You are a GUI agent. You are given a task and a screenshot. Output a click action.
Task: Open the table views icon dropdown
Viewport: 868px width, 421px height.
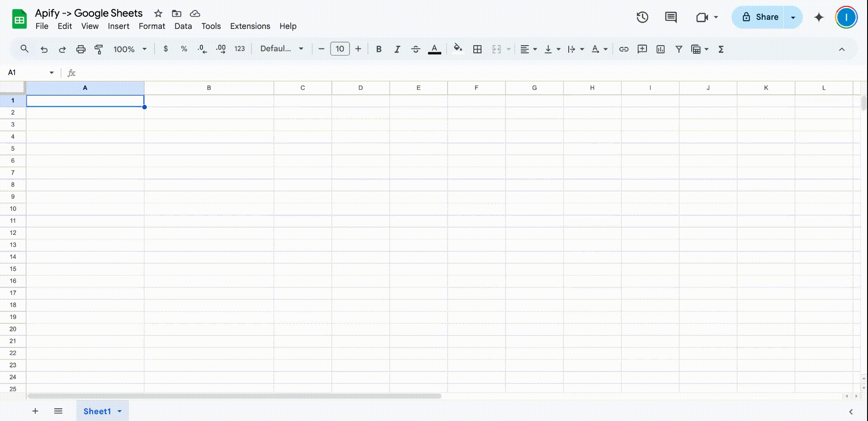700,49
